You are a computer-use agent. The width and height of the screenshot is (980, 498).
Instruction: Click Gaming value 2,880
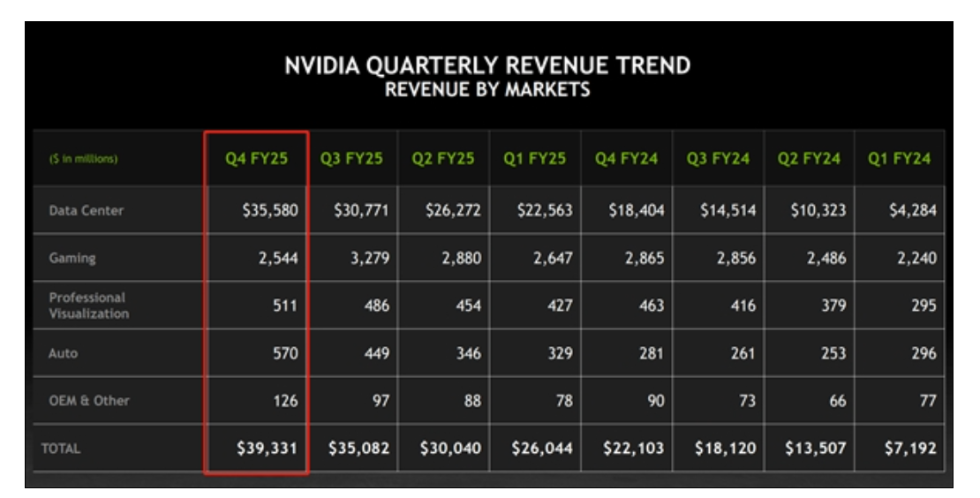[x=461, y=258]
